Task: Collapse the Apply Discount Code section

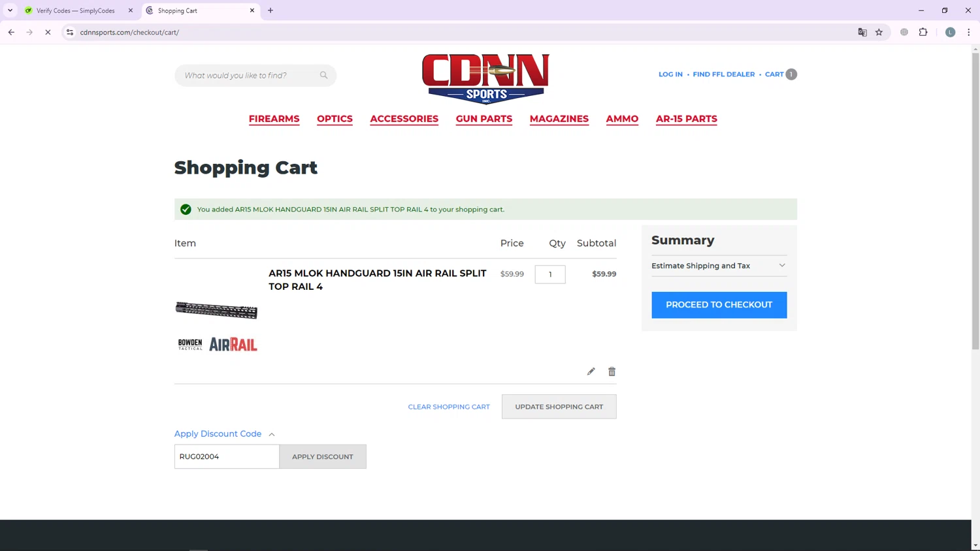Action: tap(225, 433)
